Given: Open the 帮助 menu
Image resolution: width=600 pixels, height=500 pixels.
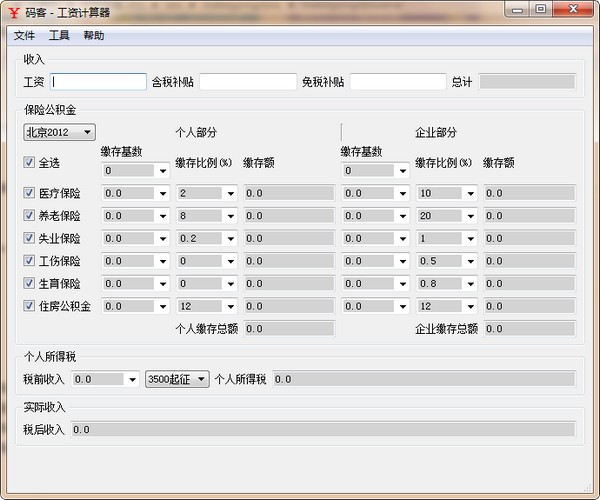Looking at the screenshot, I should (x=94, y=35).
